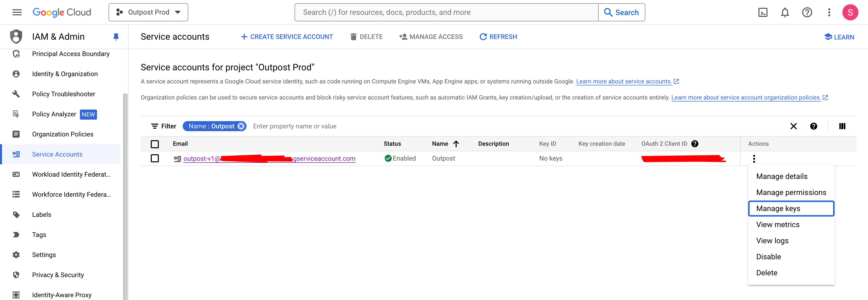Click the No keys cell
868x300 pixels.
coord(550,158)
